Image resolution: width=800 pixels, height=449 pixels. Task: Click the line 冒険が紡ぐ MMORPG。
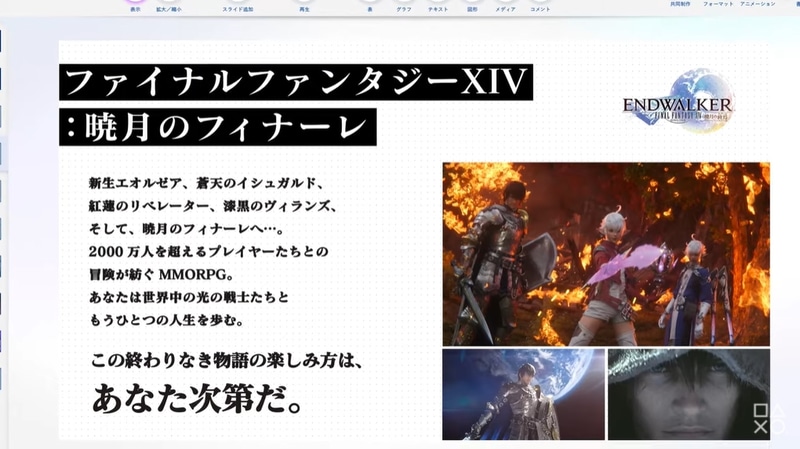coord(161,275)
